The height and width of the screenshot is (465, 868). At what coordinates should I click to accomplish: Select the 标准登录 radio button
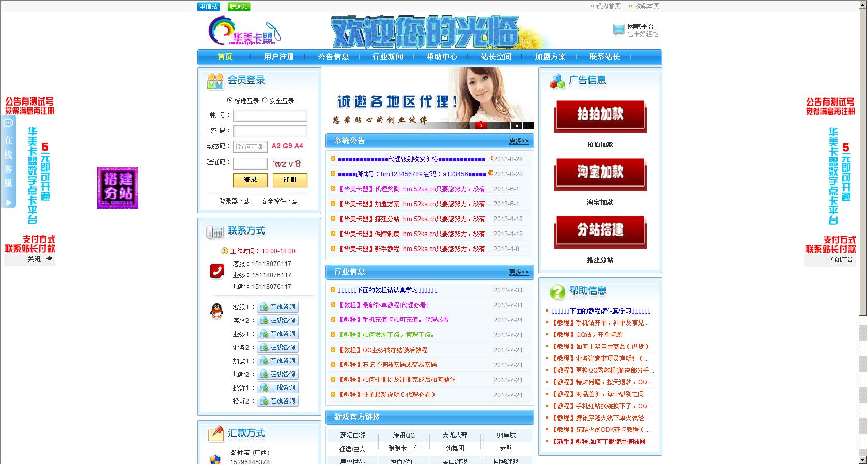pyautogui.click(x=230, y=101)
